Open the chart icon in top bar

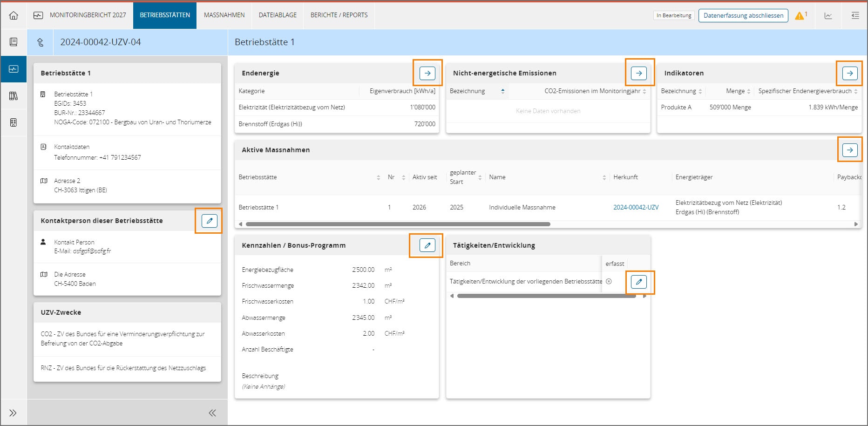tap(828, 16)
